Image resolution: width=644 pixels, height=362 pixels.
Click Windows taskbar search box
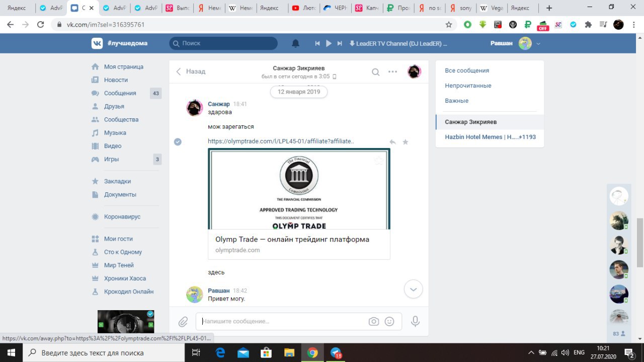click(104, 352)
